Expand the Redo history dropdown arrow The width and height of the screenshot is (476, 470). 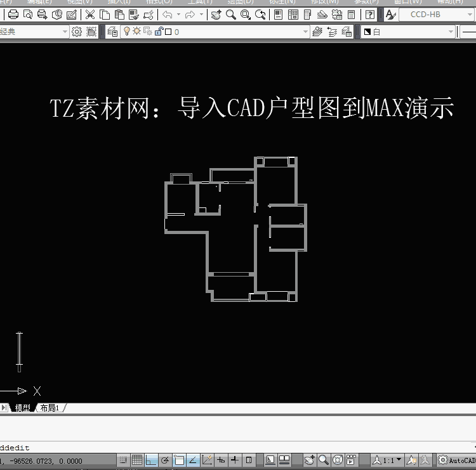click(x=201, y=14)
